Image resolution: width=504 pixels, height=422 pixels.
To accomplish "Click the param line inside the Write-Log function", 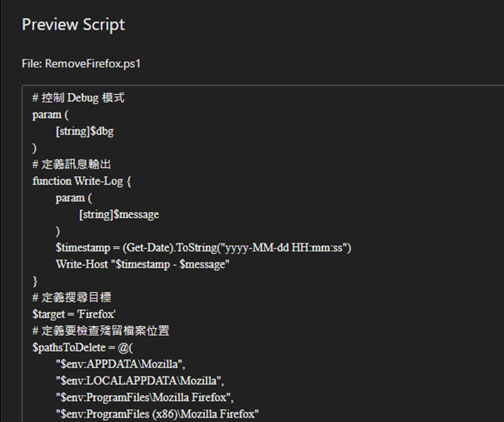I will tap(74, 198).
